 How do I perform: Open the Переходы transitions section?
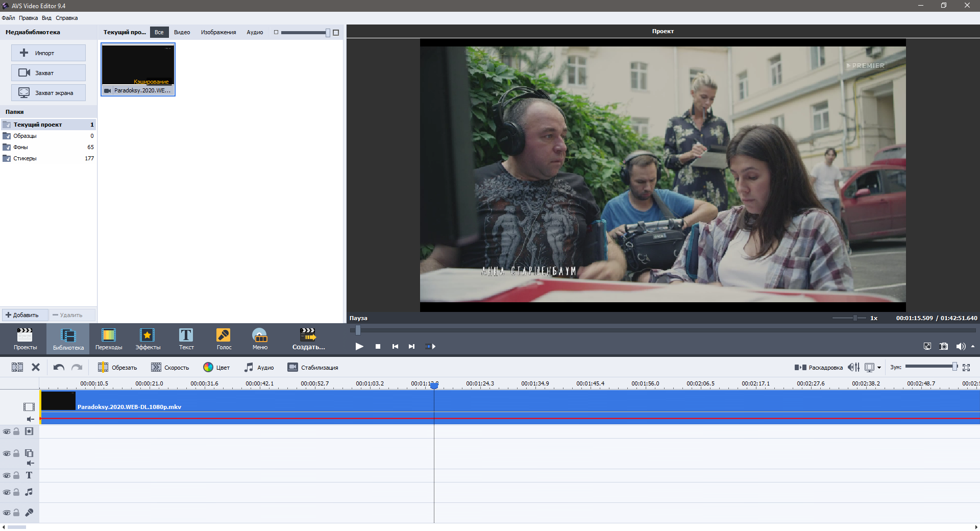[x=109, y=339]
